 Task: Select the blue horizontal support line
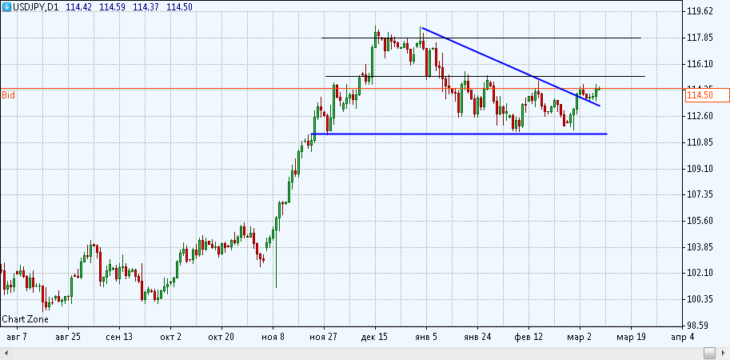[459, 134]
